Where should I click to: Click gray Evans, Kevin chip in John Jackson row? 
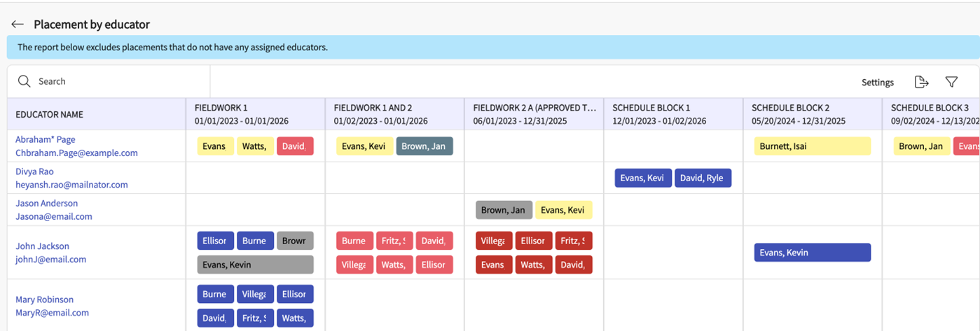click(x=255, y=265)
